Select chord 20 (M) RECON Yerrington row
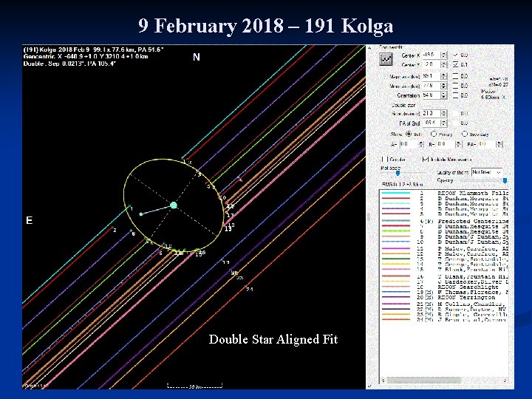Viewport: 532px width, 399px height. 444,298
